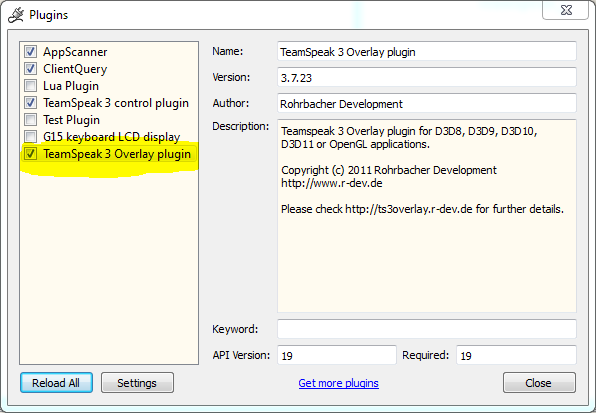Screen dimensions: 596x413
Task: Click the Copyright (c) 2011 line
Action: coord(388,170)
